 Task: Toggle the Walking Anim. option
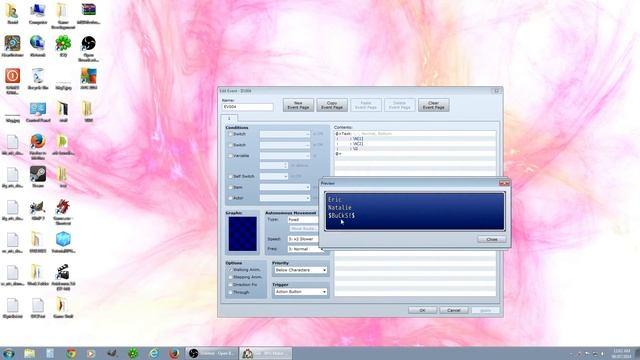coord(230,270)
